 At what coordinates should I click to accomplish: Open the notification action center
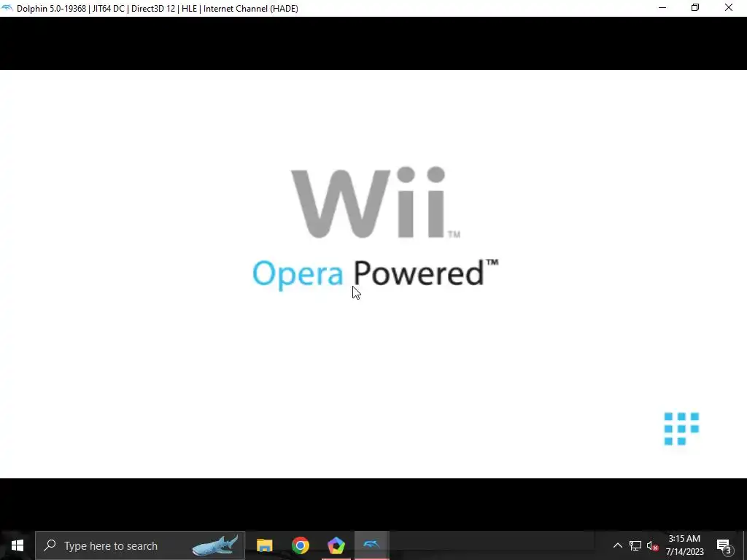(x=724, y=545)
